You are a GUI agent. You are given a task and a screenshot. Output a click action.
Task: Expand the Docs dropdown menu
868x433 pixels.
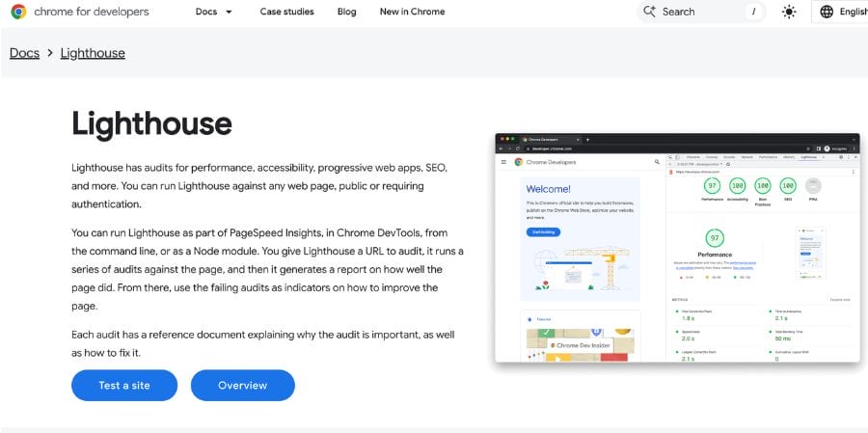214,12
